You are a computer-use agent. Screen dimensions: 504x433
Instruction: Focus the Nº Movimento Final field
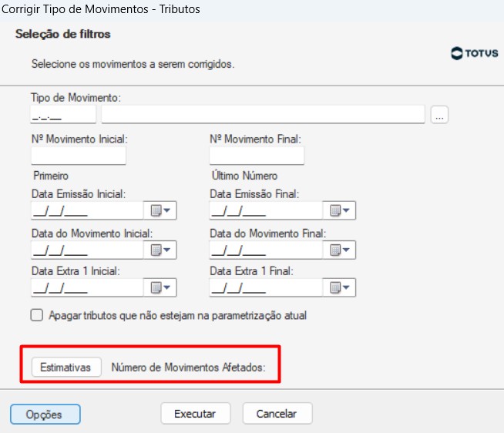(x=257, y=156)
